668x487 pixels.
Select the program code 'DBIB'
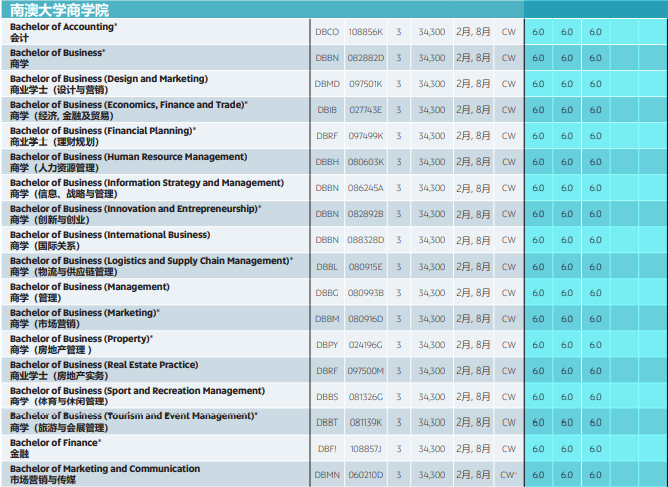327,110
